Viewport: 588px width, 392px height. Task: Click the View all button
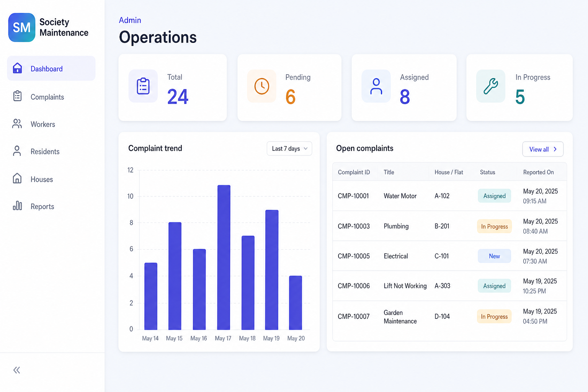pos(543,149)
